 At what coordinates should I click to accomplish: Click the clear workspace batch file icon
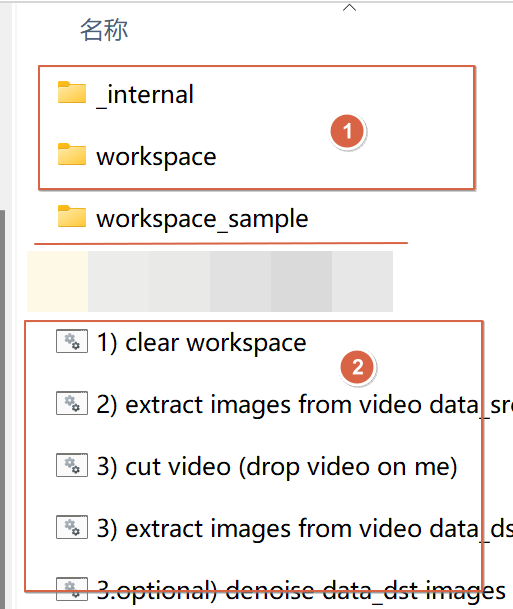point(72,341)
